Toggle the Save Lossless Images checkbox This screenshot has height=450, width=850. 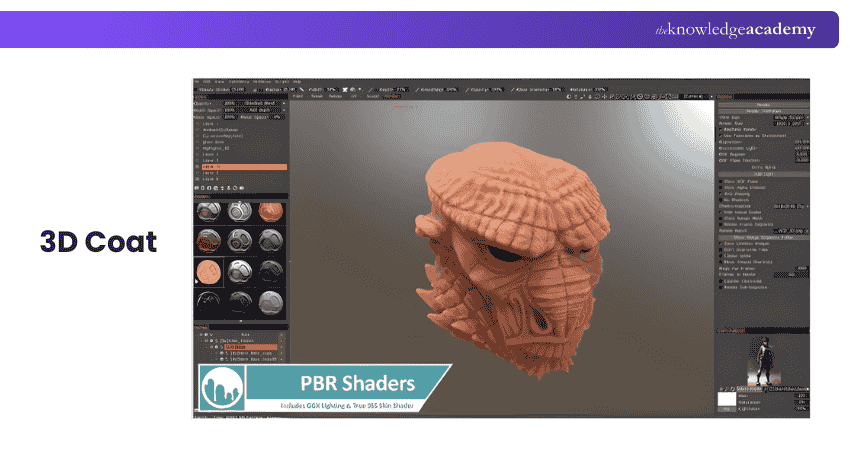pos(721,243)
